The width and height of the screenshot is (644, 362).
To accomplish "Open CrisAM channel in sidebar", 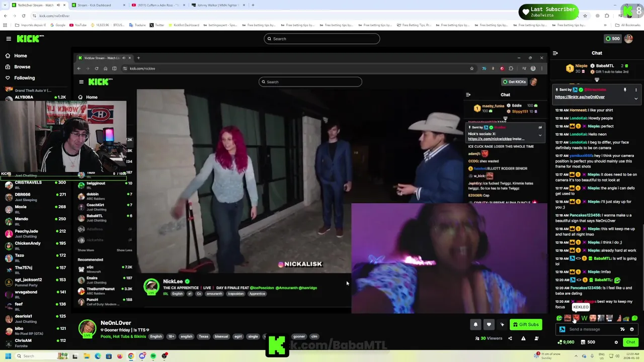I will click(35, 343).
